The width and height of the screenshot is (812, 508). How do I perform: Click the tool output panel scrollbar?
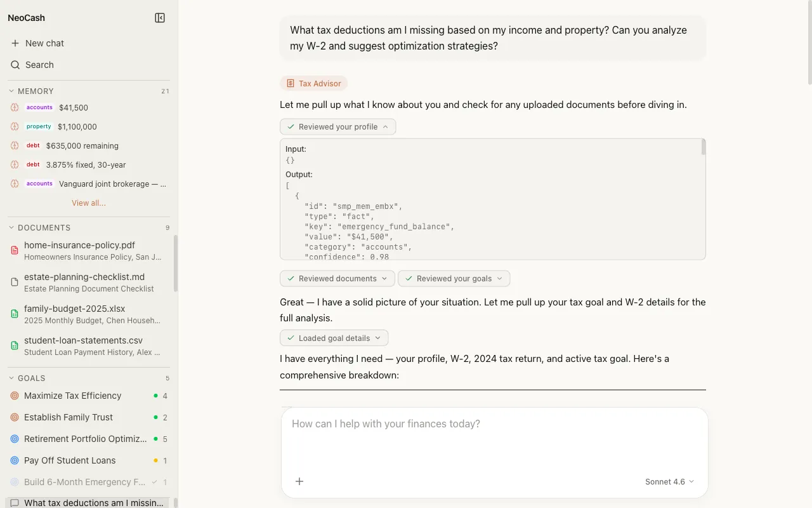click(703, 147)
